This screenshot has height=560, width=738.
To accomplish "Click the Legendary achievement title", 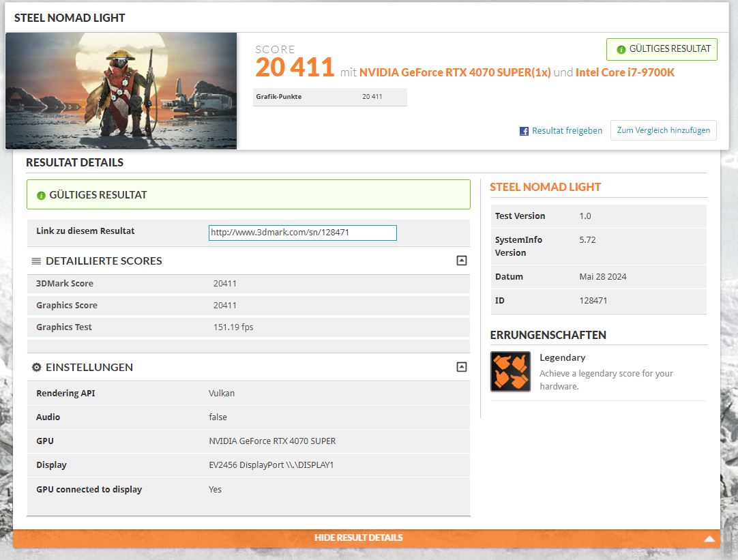I will point(563,357).
